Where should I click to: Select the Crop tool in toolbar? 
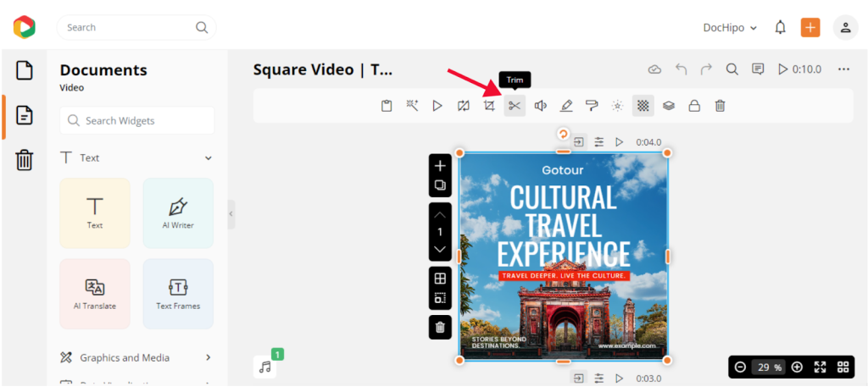(x=489, y=106)
